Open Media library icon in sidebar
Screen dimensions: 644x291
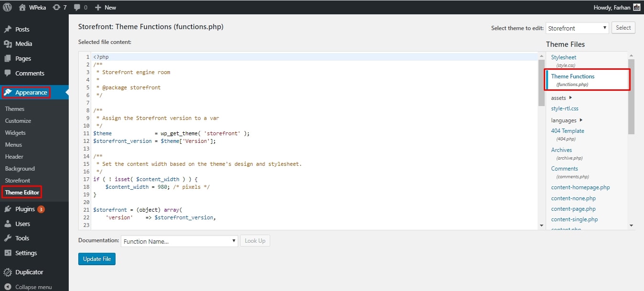tap(8, 44)
